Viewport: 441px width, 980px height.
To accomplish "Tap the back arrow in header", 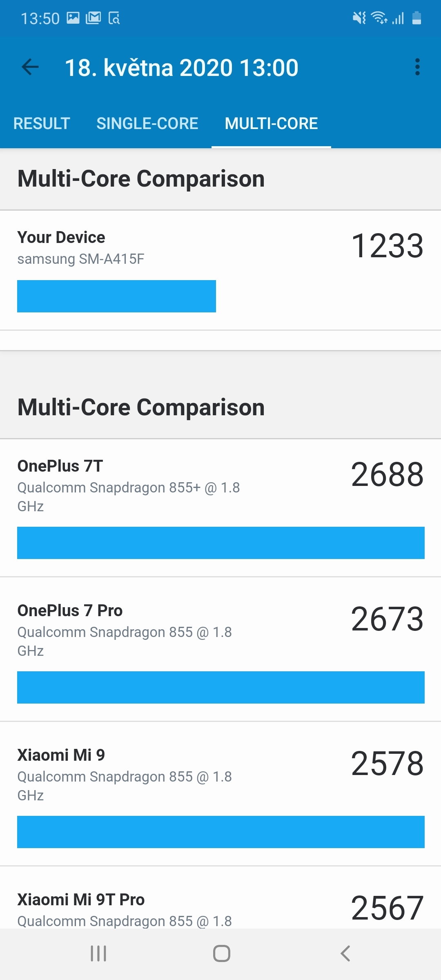I will click(30, 67).
